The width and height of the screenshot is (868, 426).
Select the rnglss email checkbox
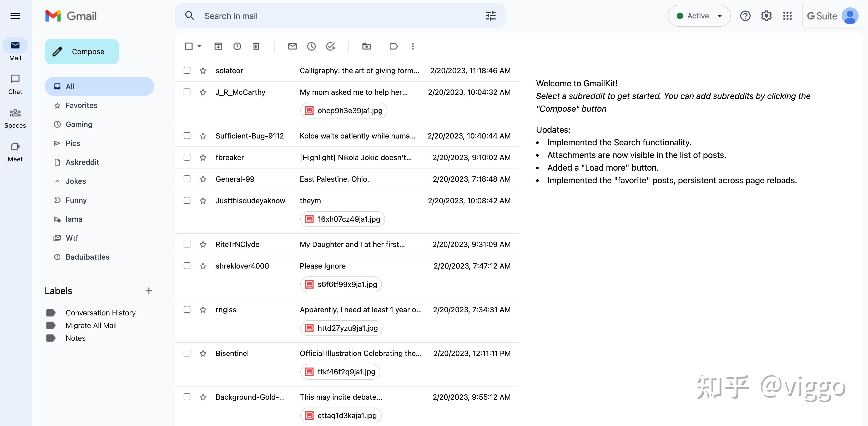187,310
